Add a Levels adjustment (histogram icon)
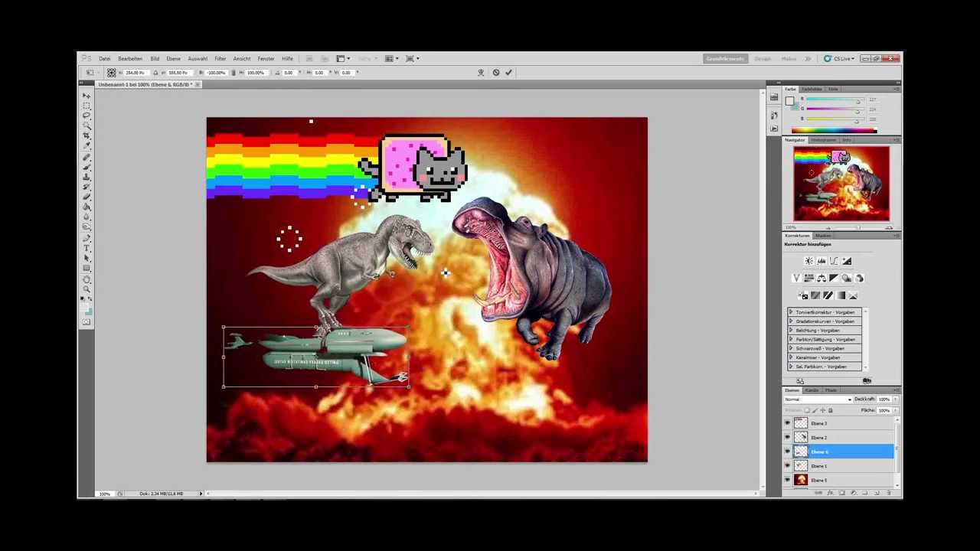 coord(822,261)
